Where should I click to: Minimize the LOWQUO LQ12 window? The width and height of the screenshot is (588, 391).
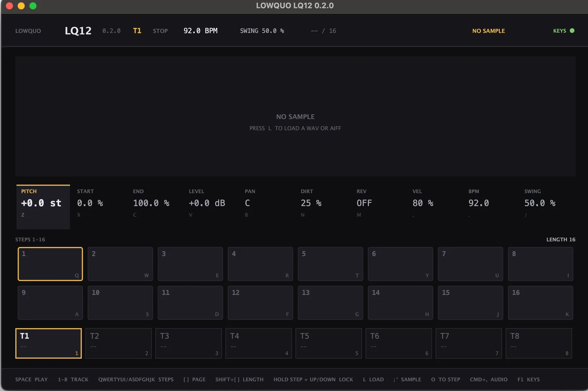(21, 6)
